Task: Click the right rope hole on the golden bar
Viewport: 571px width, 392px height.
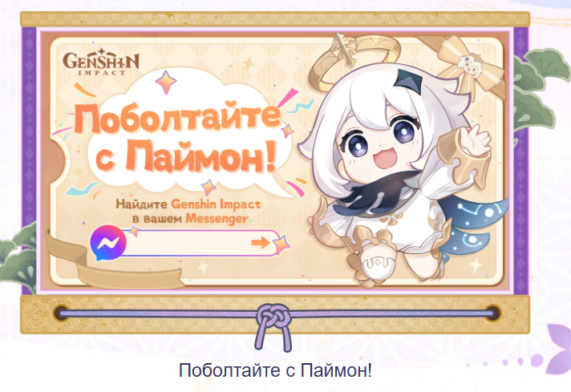Action: 492,313
